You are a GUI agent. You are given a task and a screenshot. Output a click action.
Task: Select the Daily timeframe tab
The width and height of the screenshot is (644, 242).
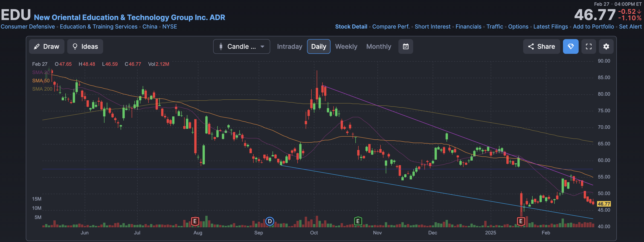click(x=319, y=46)
